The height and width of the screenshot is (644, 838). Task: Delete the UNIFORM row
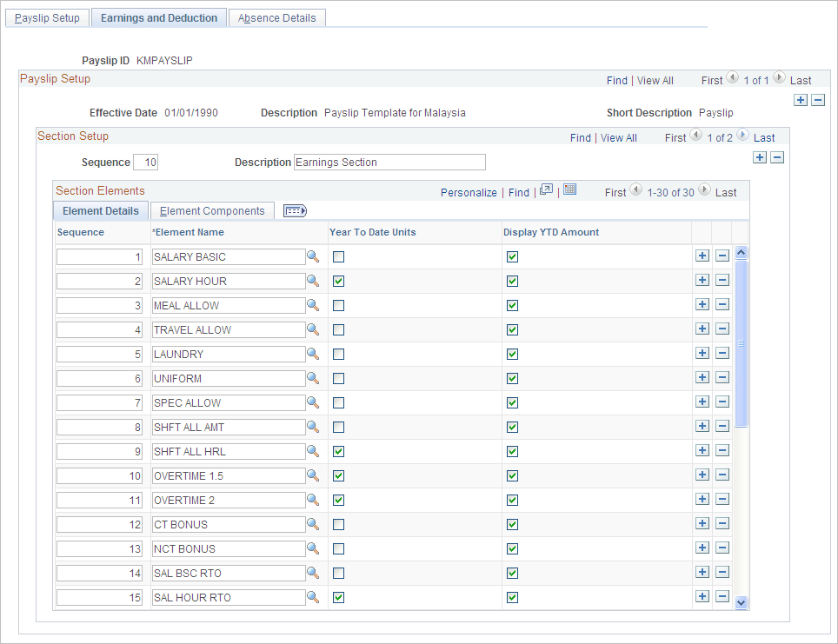[722, 377]
